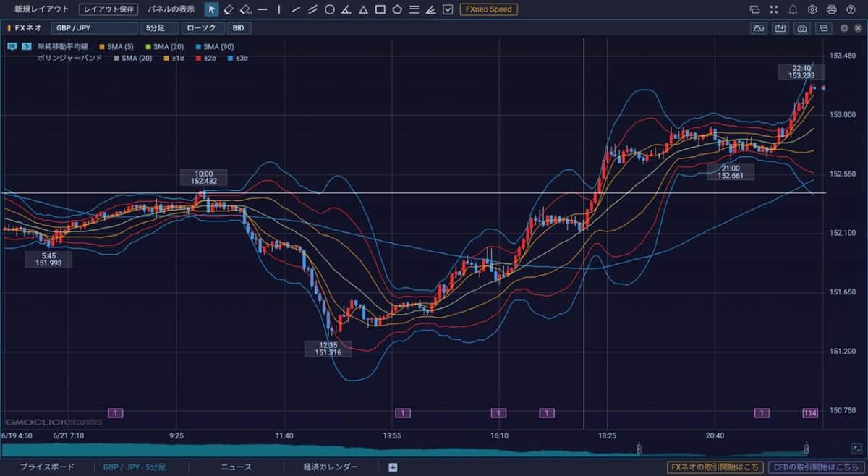868x476 pixels.
Task: Click the FXneo Speed button
Action: click(x=488, y=9)
